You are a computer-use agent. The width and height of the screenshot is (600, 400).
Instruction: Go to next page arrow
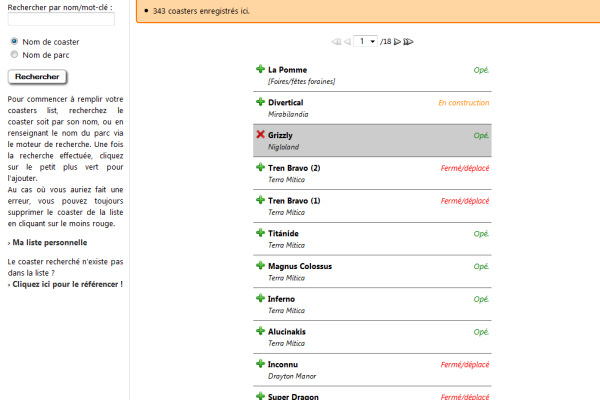[397, 42]
